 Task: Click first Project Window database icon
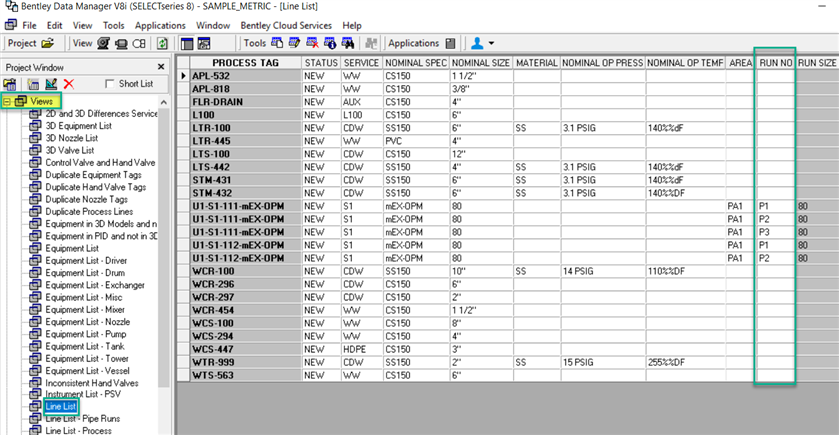pyautogui.click(x=10, y=84)
